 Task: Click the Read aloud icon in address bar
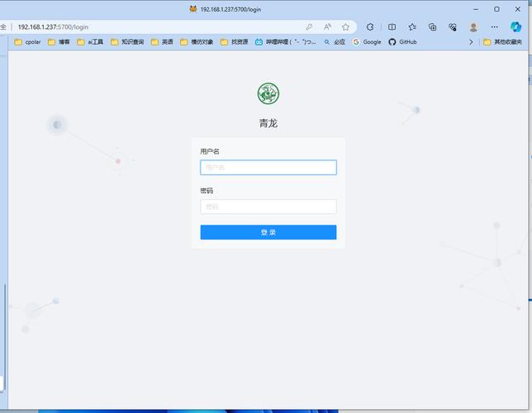327,27
